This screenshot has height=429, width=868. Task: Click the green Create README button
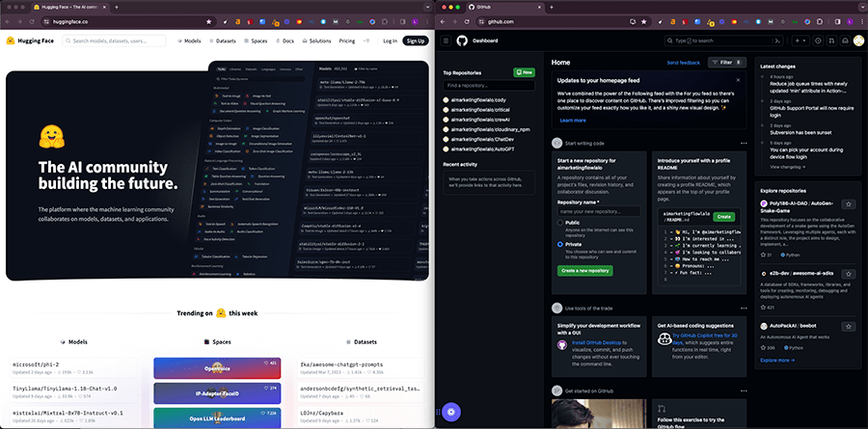(724, 217)
